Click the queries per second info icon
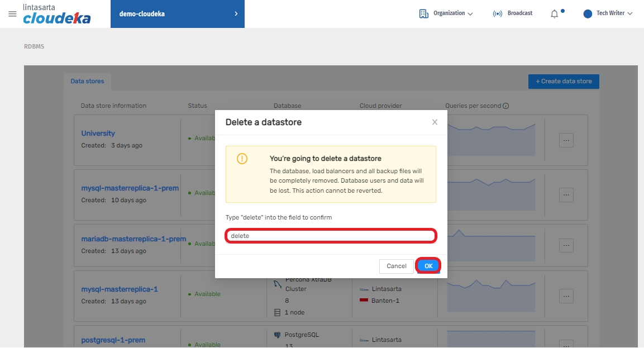This screenshot has width=644, height=348. (x=505, y=106)
